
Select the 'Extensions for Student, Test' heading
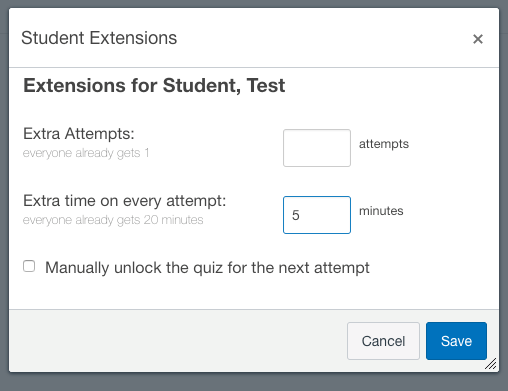tap(154, 85)
